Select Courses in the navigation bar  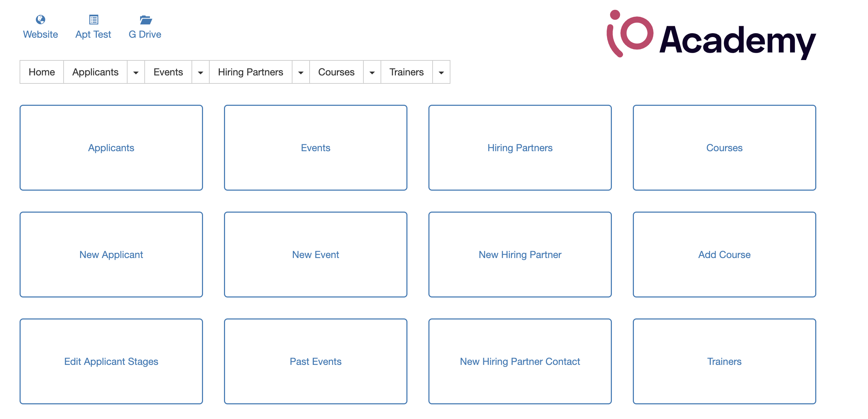coord(337,72)
